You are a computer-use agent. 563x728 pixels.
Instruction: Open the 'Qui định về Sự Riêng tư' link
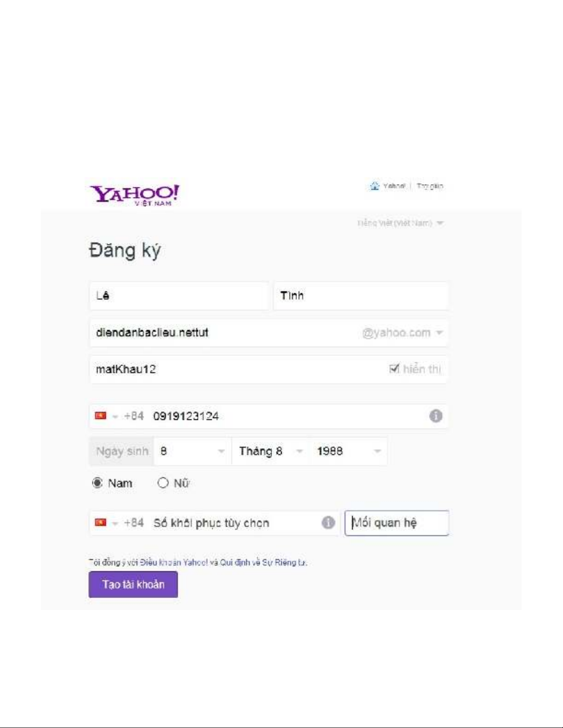point(263,562)
